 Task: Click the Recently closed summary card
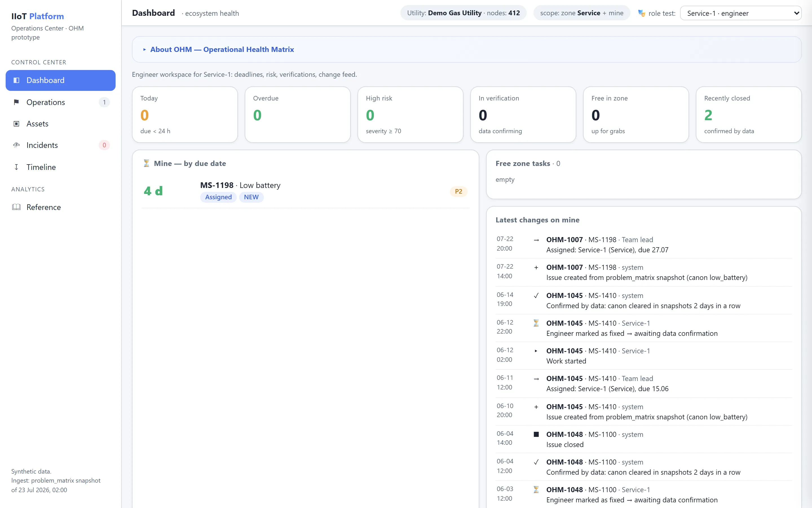point(749,115)
